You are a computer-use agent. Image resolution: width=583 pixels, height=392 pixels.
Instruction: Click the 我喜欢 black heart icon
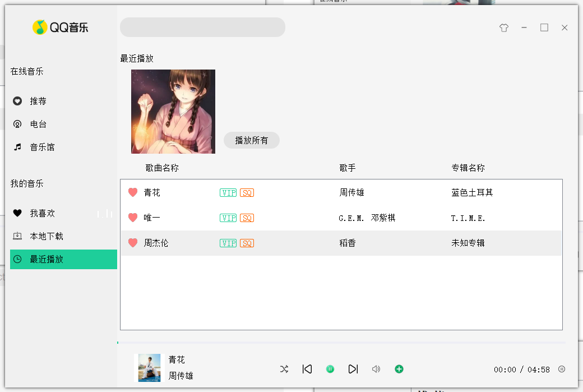tap(17, 213)
